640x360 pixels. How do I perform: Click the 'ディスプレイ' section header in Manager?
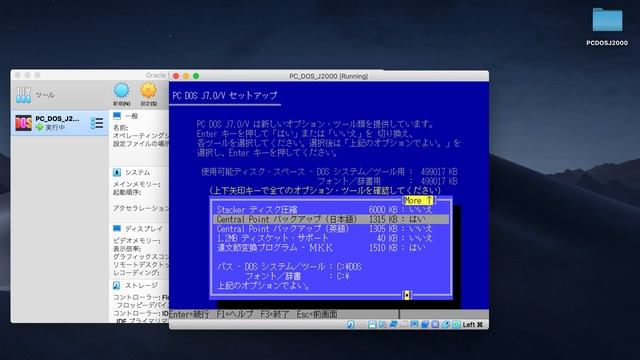click(144, 229)
